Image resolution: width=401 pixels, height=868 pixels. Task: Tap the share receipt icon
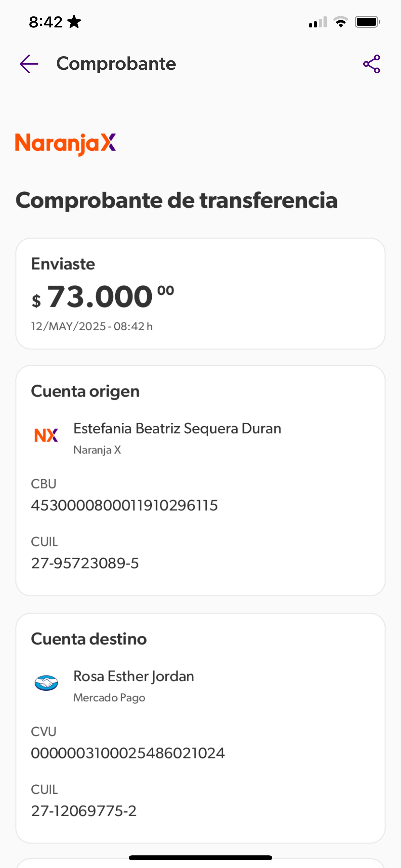(x=371, y=64)
